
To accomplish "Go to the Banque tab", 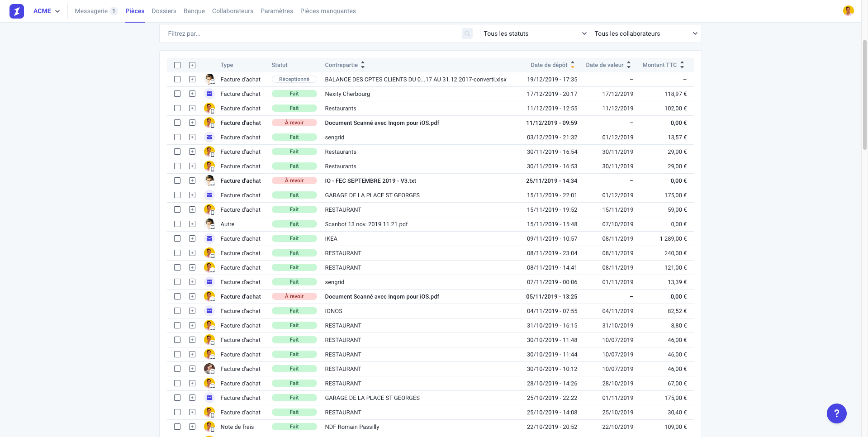I will click(194, 11).
